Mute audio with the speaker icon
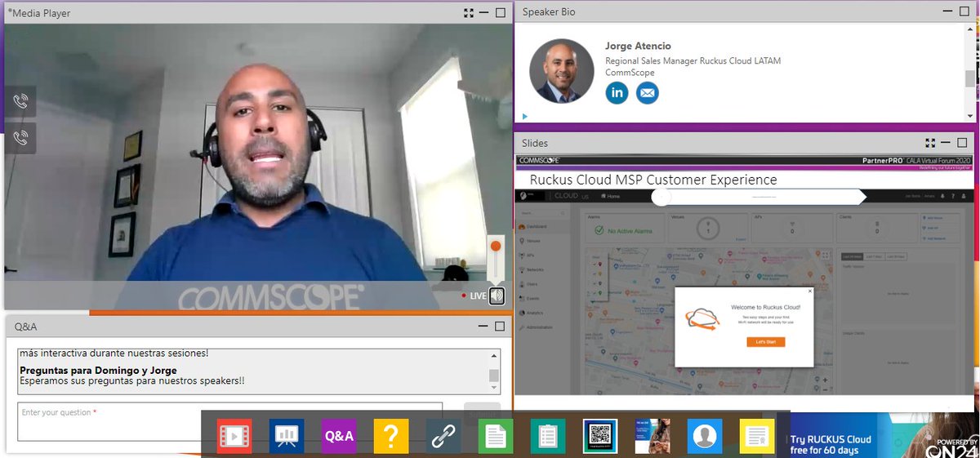 (497, 296)
